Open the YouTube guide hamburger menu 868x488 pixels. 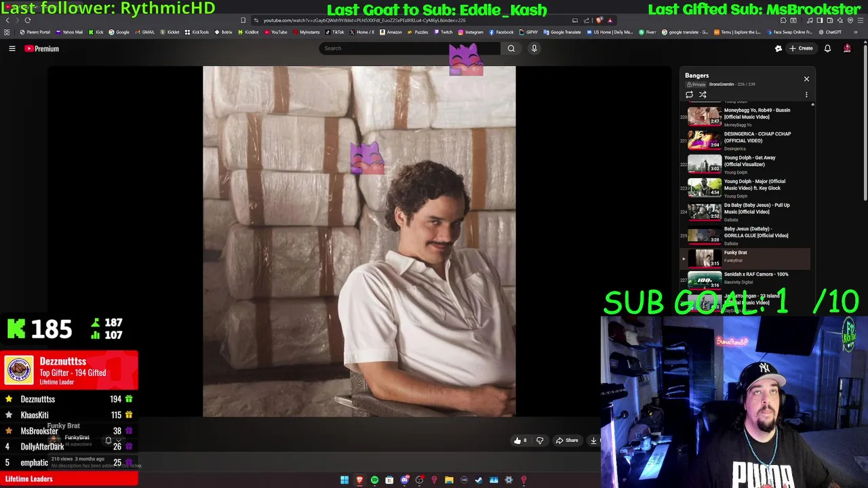coord(12,48)
